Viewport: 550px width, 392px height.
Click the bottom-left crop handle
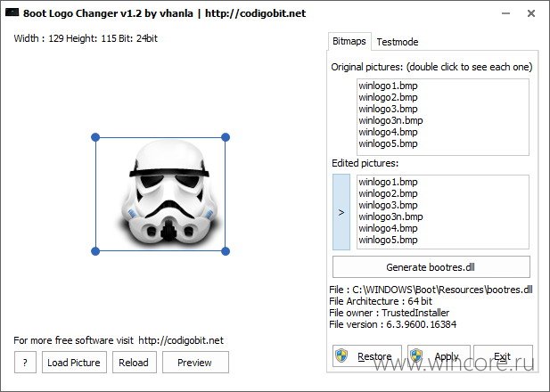click(x=95, y=251)
